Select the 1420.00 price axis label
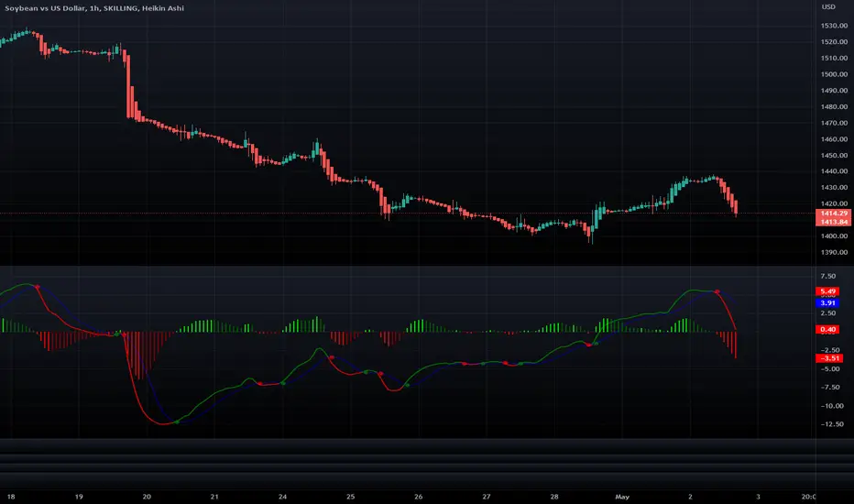 [x=834, y=203]
